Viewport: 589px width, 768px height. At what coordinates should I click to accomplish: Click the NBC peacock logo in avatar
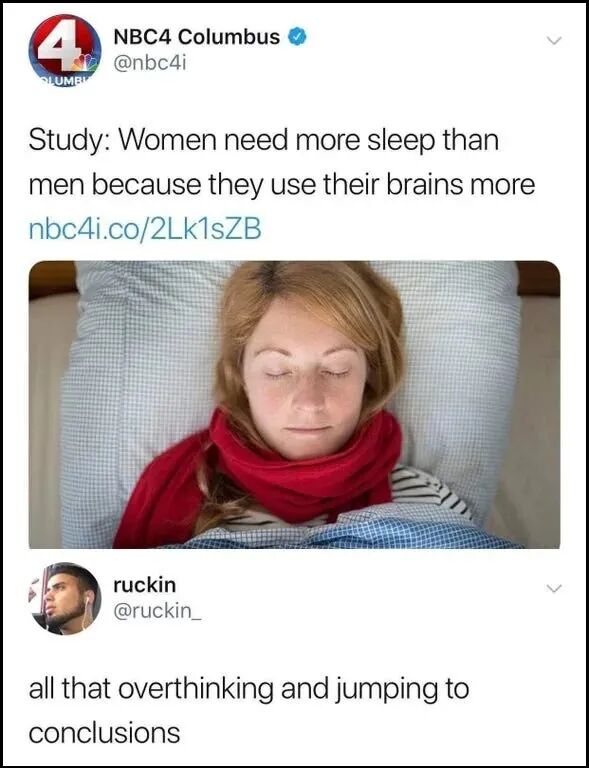point(83,63)
